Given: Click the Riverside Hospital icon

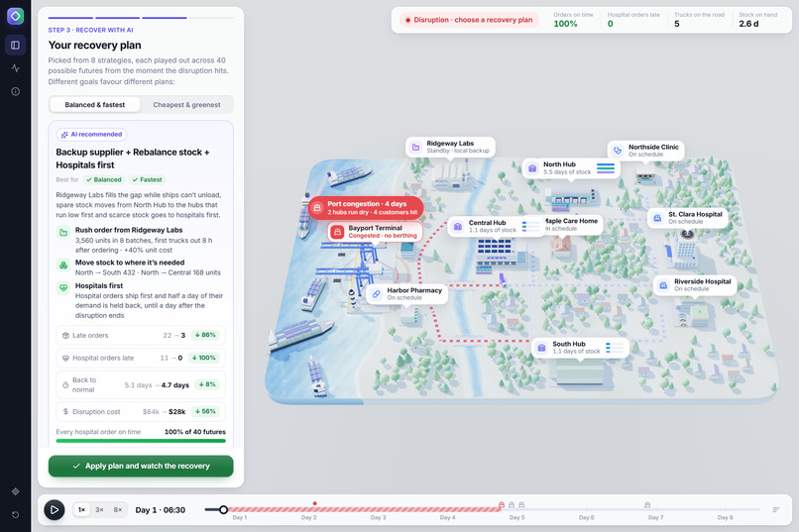Looking at the screenshot, I should (663, 285).
